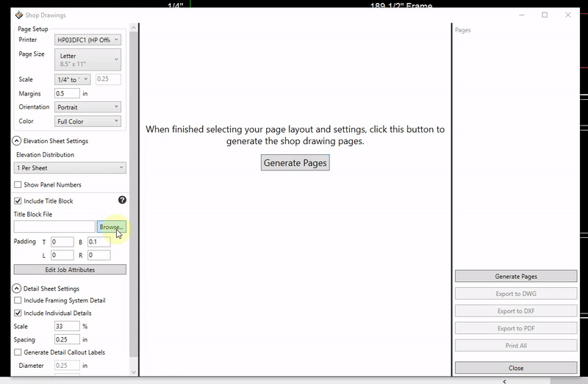588x384 pixels.
Task: Click the Margins input field
Action: click(67, 93)
